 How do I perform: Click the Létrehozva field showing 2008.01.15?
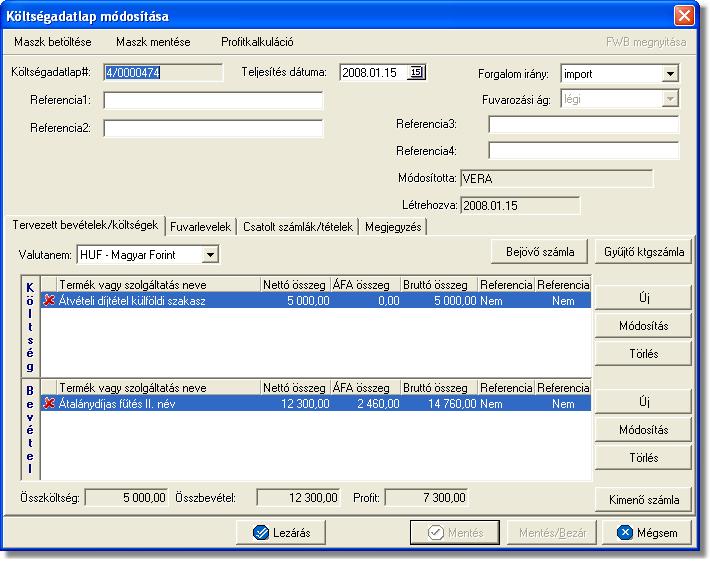coord(520,206)
